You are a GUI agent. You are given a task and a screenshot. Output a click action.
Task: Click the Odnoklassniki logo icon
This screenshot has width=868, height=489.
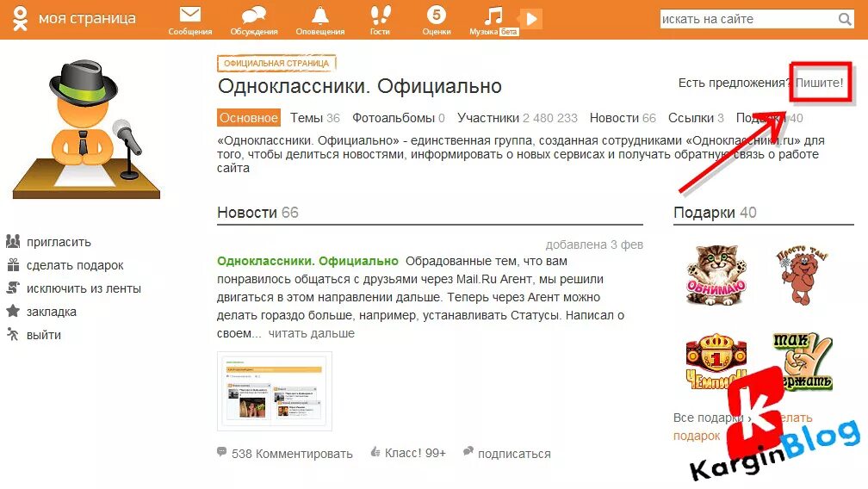tap(20, 18)
